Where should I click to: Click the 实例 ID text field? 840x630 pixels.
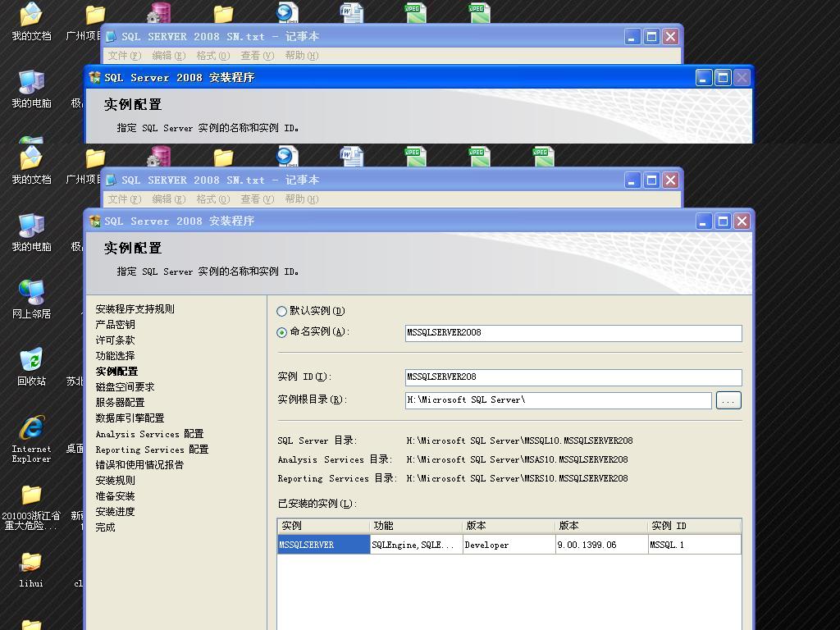coord(573,377)
